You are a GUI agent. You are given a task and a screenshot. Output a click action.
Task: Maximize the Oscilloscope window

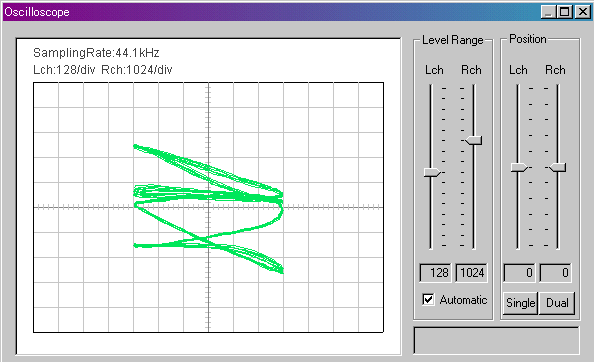[x=564, y=12]
